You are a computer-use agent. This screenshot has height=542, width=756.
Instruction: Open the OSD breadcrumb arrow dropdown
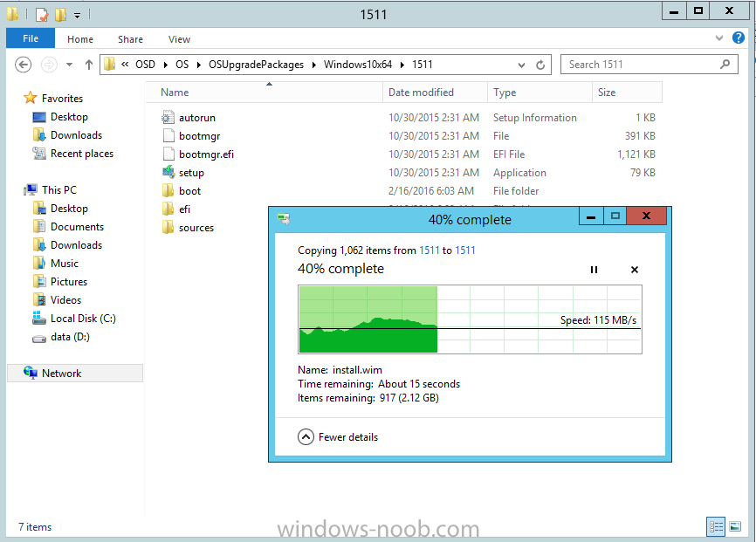point(165,65)
